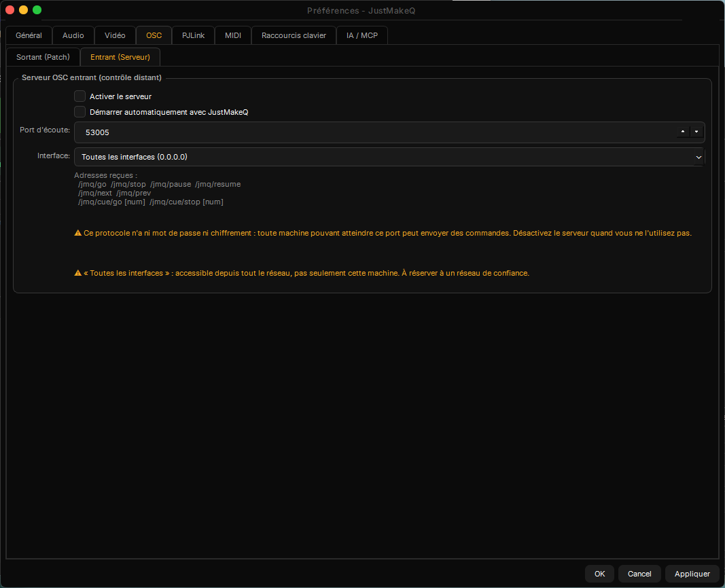Open Toutes les interfaces (0.0.0.0) combo box
This screenshot has height=588, width=725.
(389, 157)
